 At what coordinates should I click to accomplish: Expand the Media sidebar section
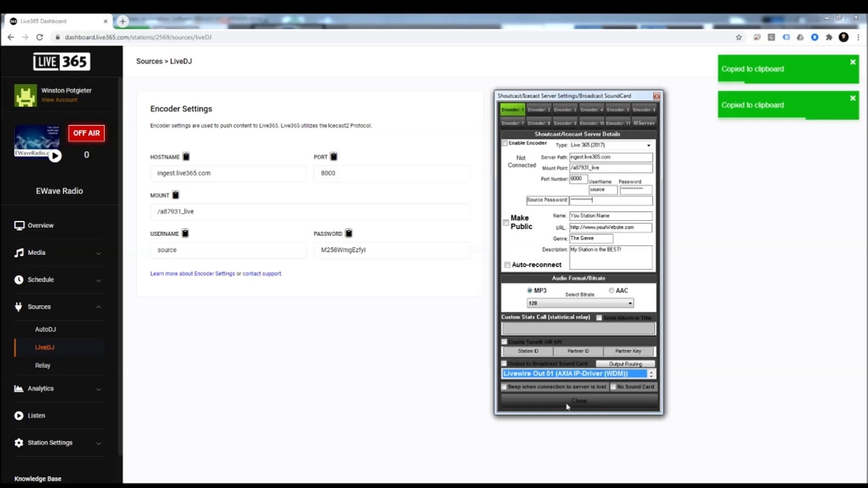[98, 253]
